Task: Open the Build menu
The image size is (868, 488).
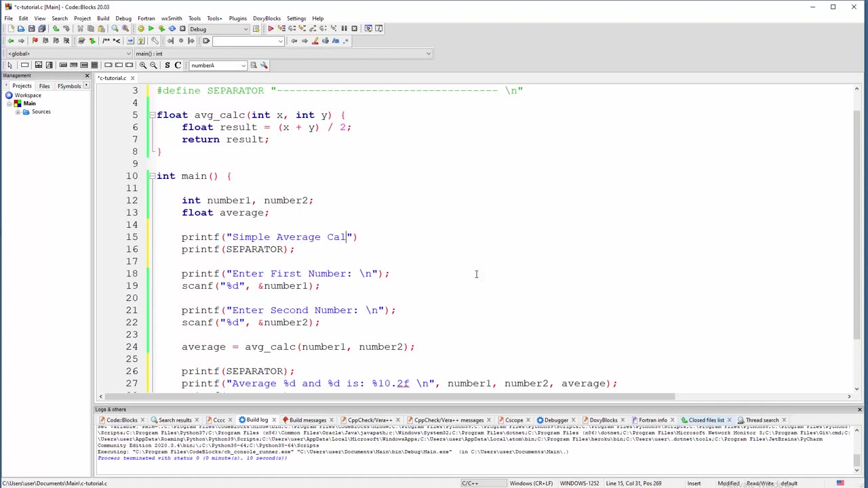Action: [103, 18]
